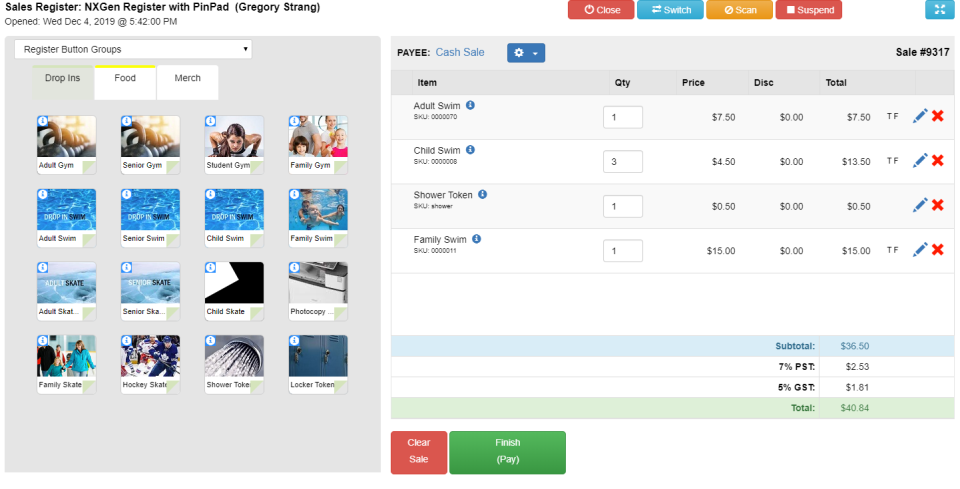Toggle fullscreen with the expand icon
960x489 pixels.
point(939,10)
